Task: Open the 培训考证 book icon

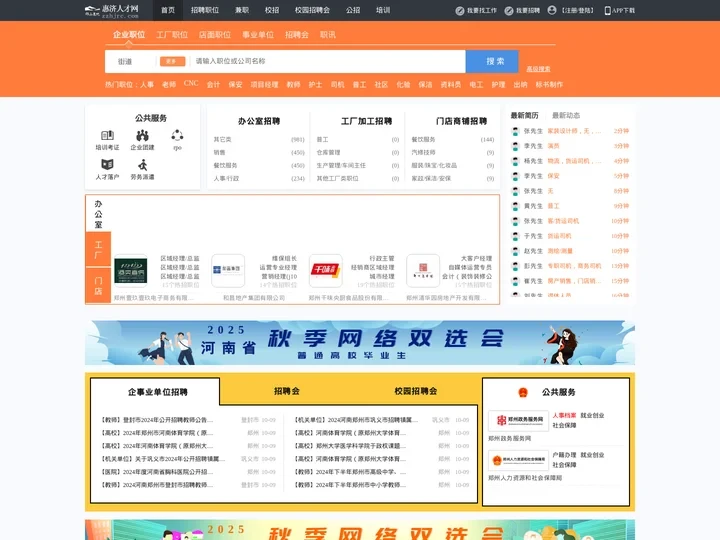Action: point(107,135)
